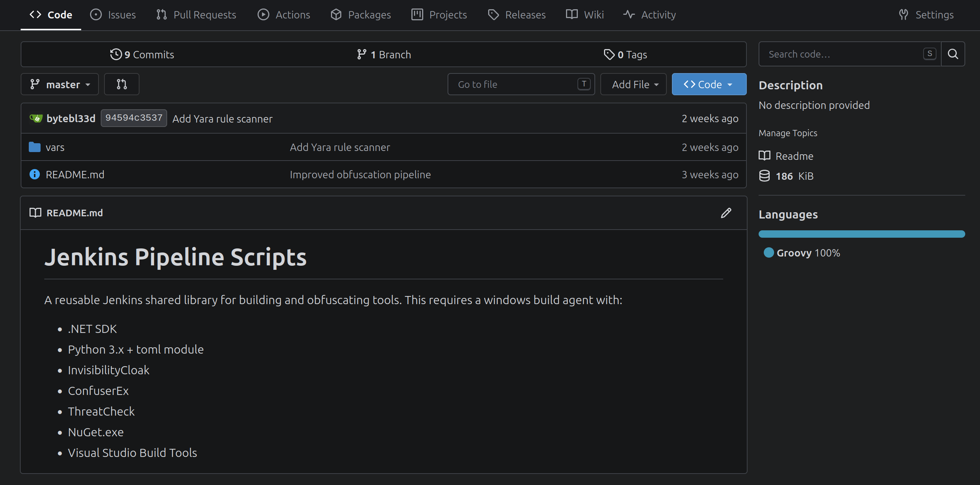Viewport: 980px width, 485px height.
Task: View the 0 Tags list
Action: (625, 54)
